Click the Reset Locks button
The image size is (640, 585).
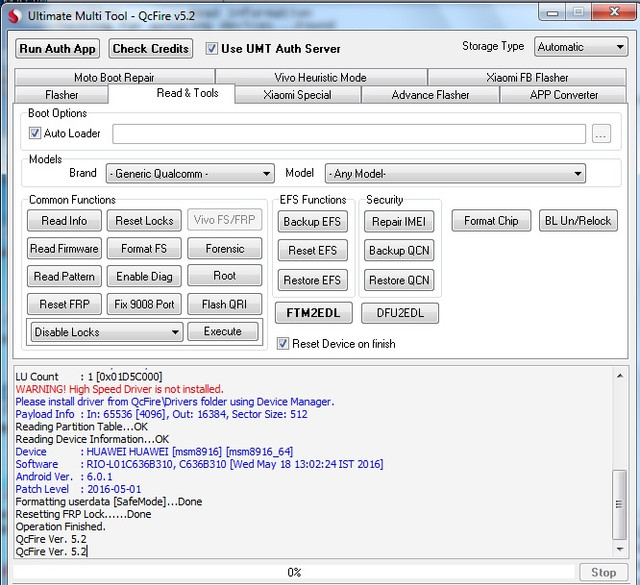click(144, 221)
